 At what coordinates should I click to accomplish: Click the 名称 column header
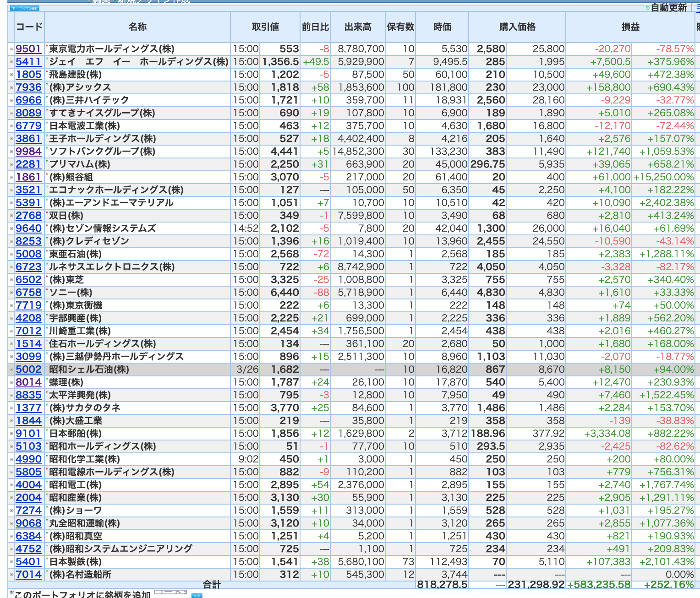(137, 27)
